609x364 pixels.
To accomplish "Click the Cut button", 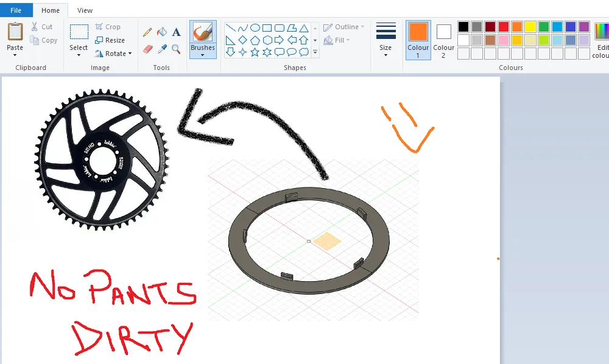I will point(41,27).
